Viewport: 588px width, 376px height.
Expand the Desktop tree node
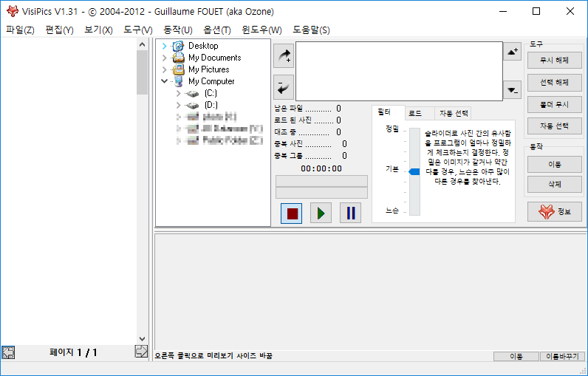(164, 46)
